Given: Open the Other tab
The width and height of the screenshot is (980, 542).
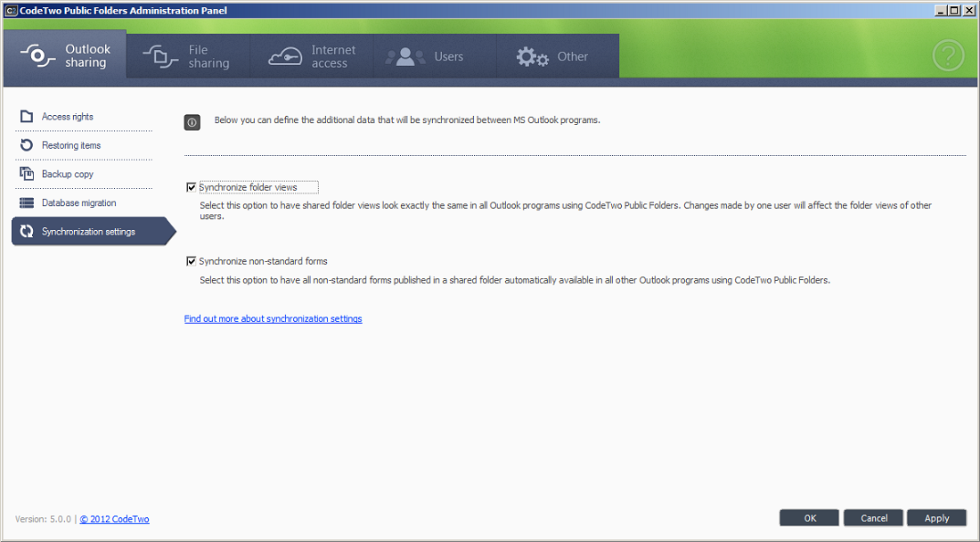Looking at the screenshot, I should (x=558, y=56).
